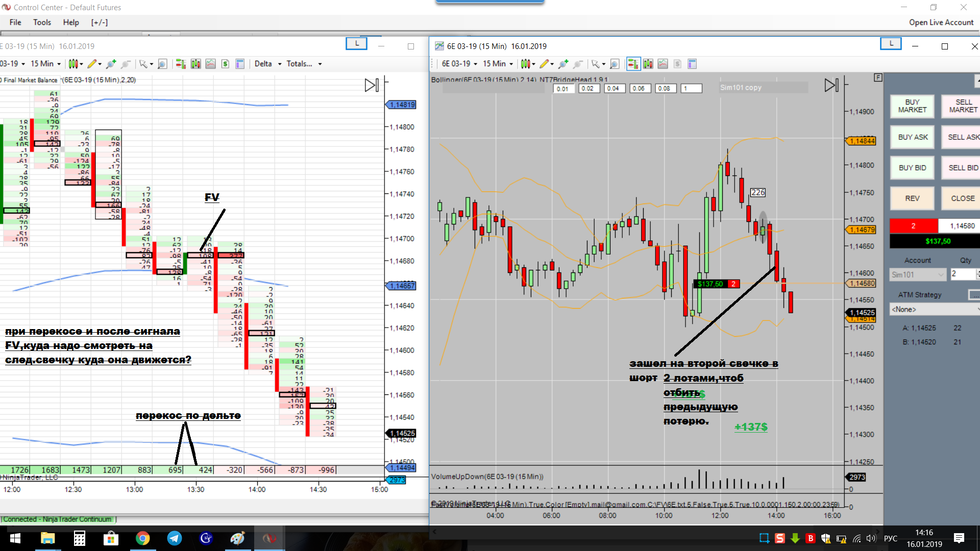
Task: Open Telegram from Windows taskbar
Action: (x=174, y=538)
